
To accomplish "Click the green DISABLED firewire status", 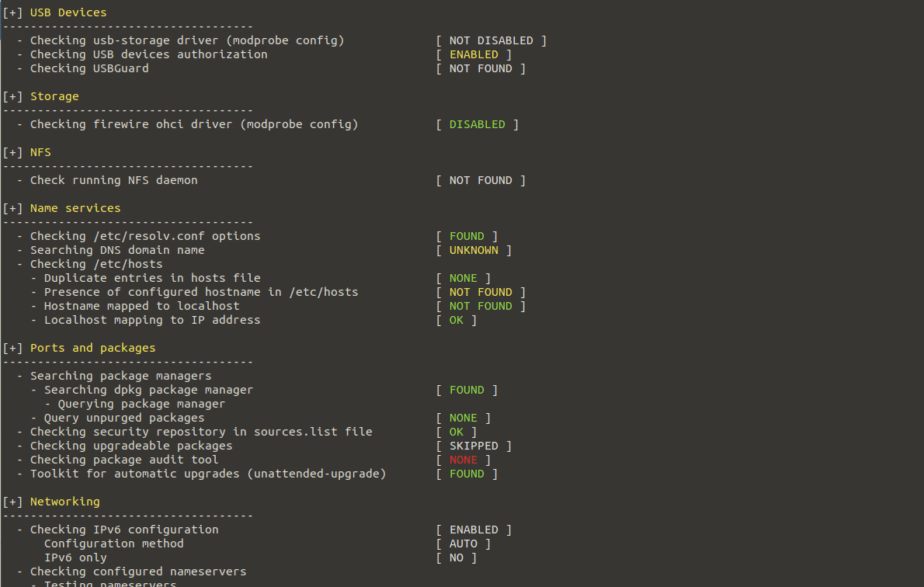I will click(x=478, y=124).
